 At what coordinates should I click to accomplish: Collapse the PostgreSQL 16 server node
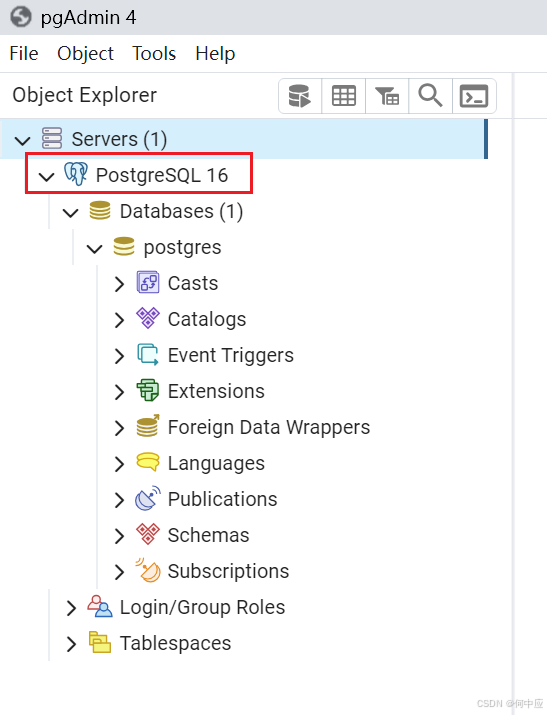46,176
